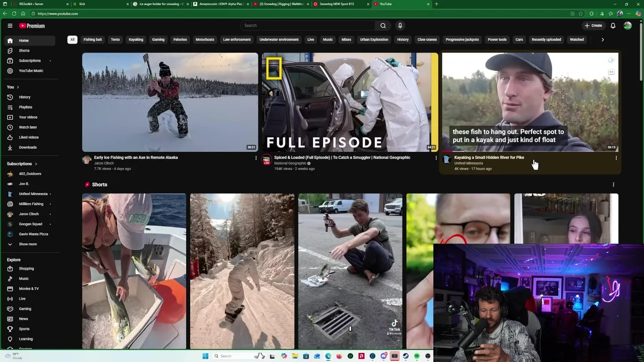Open options menu for Kayaking Hidden River video
The height and width of the screenshot is (362, 644).
[x=616, y=158]
